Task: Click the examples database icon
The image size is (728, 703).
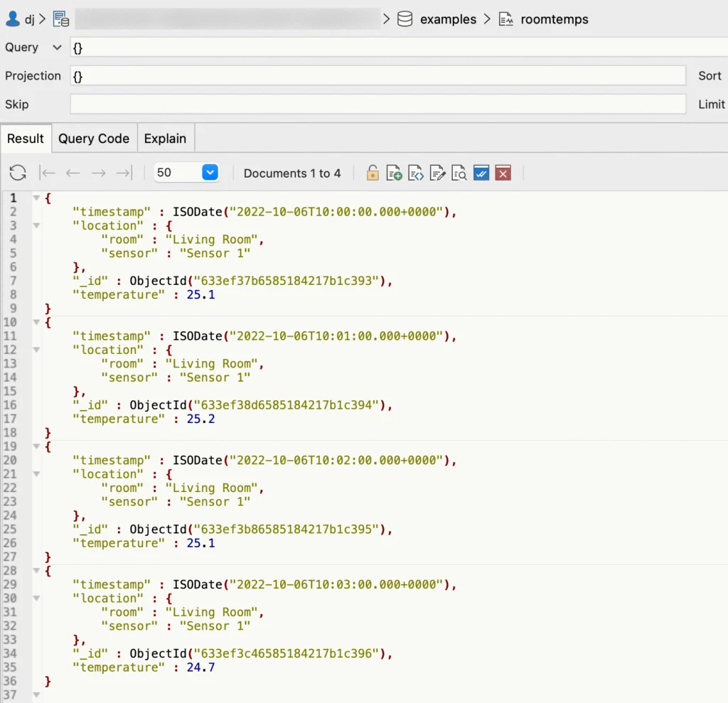Action: click(x=405, y=19)
